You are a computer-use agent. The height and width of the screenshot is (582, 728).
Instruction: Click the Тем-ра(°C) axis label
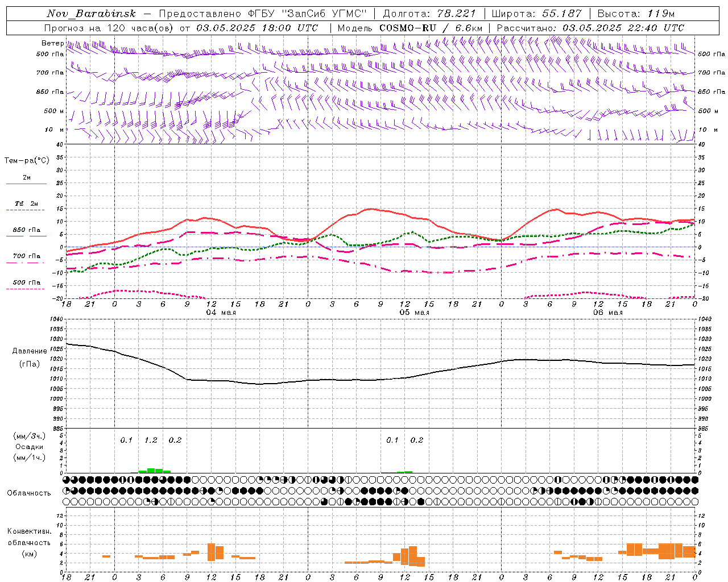tap(27, 161)
